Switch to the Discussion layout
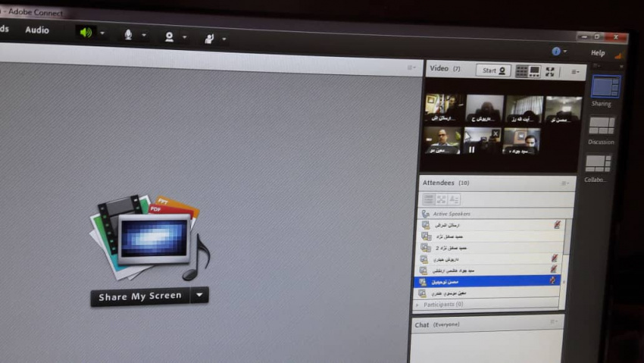Screen dimensions: 644x363 point(602,126)
